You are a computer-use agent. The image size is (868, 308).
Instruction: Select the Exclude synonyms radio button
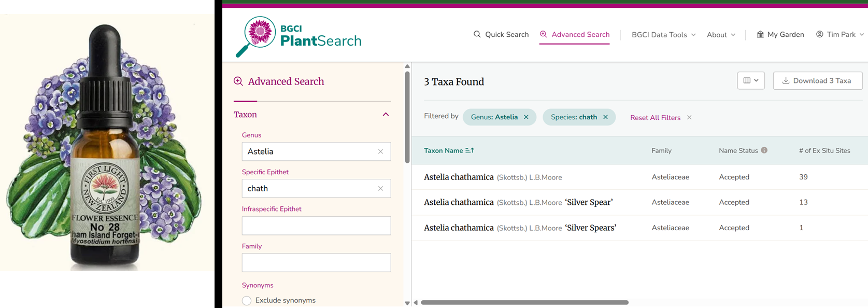point(247,301)
